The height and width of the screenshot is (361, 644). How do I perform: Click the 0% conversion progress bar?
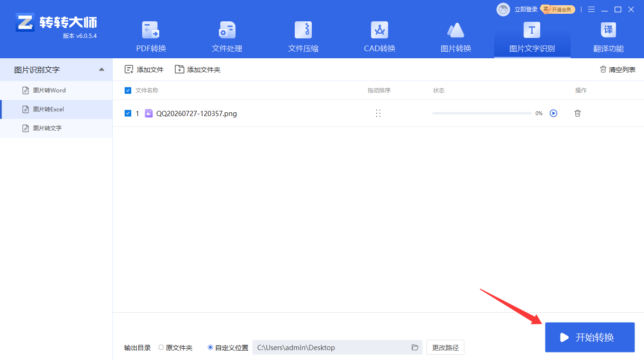tap(482, 113)
